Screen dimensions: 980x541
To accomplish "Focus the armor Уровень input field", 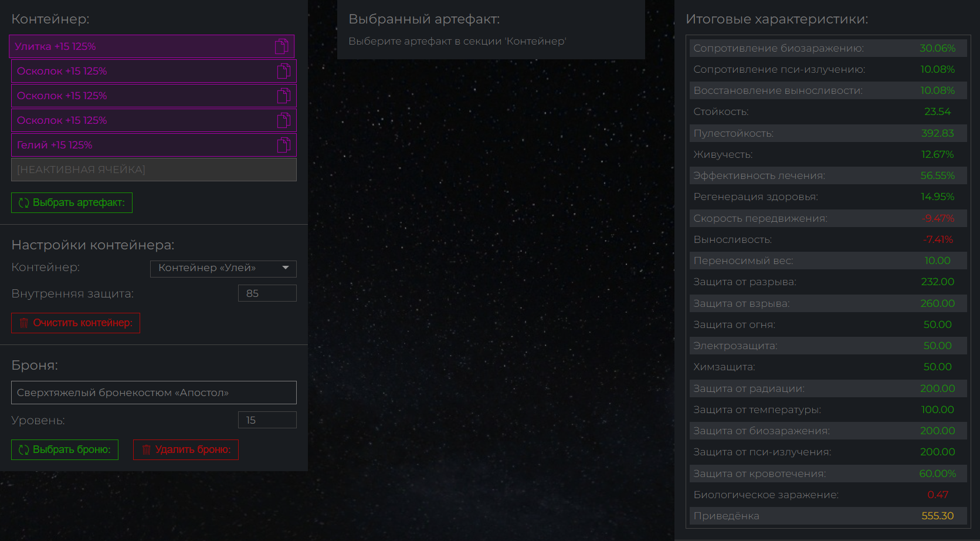I will point(267,420).
